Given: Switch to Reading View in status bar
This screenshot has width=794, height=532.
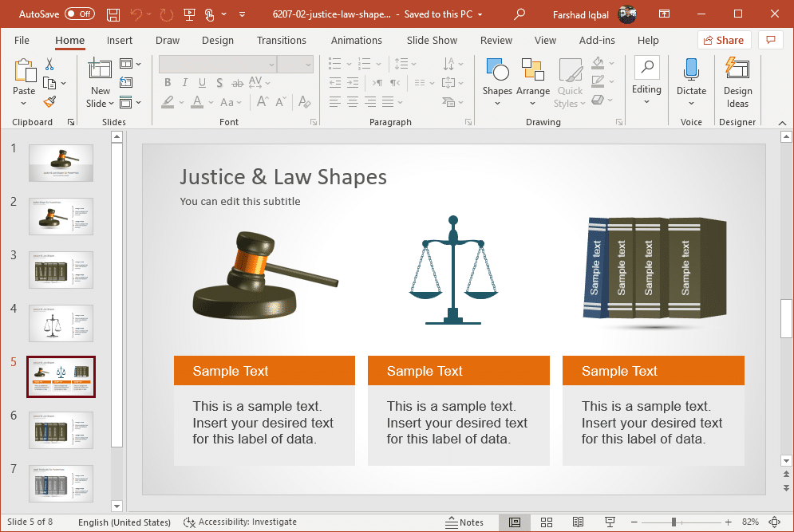Looking at the screenshot, I should 579,522.
